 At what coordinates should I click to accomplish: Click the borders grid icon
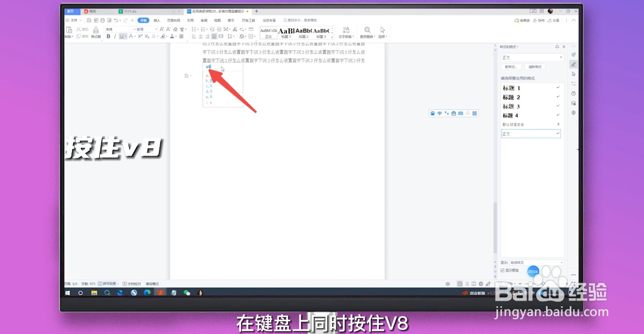pyautogui.click(x=251, y=36)
